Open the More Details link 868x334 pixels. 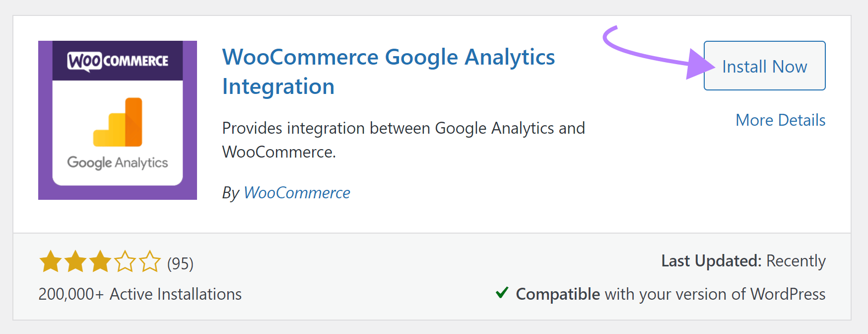(x=780, y=120)
